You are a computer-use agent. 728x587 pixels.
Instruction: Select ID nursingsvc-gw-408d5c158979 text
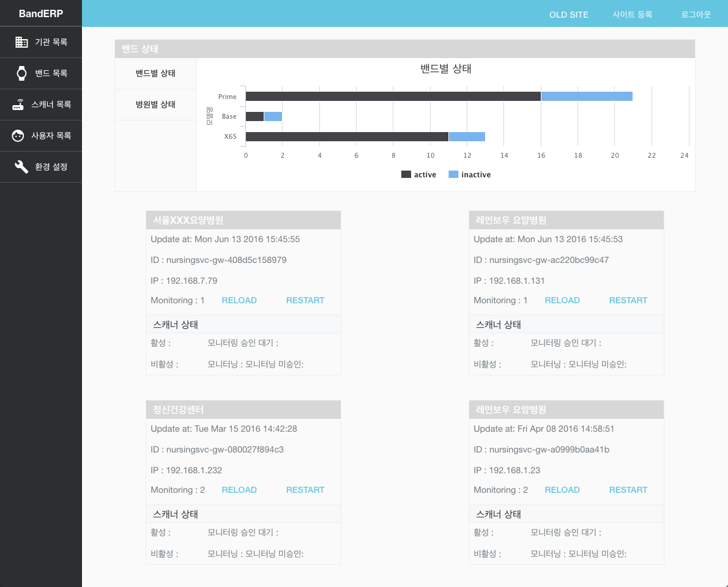tap(218, 260)
